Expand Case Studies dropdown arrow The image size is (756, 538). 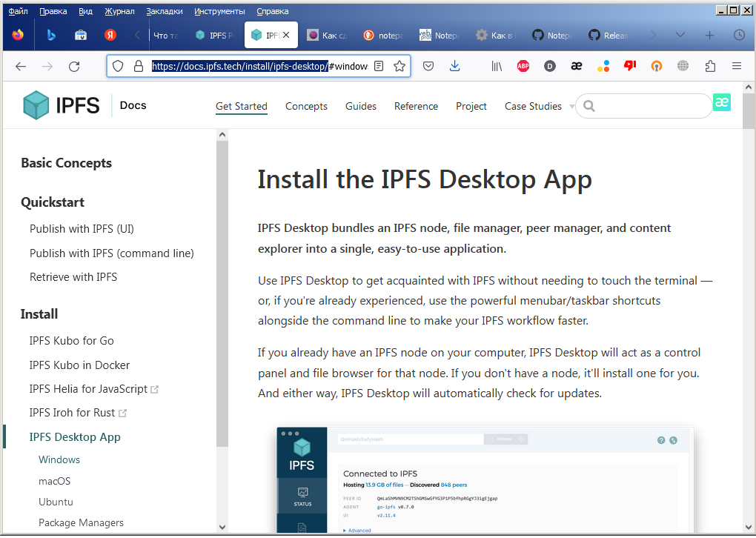571,107
